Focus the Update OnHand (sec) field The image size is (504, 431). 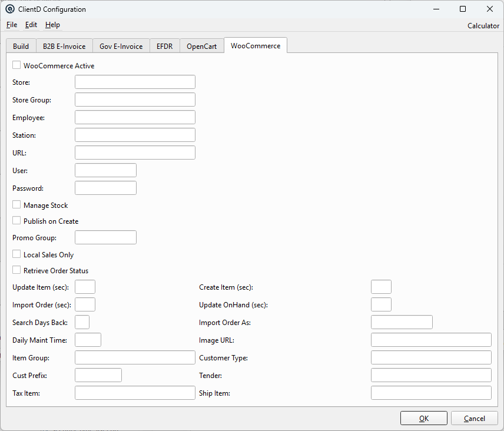(381, 304)
